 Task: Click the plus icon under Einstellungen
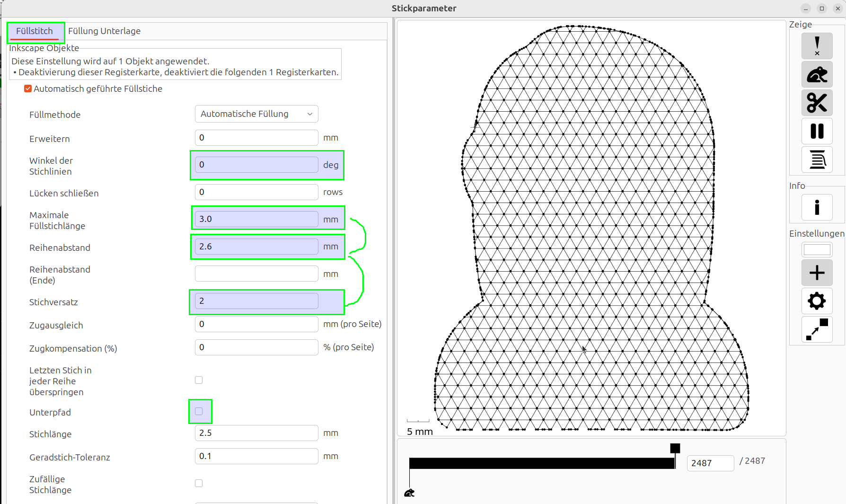(817, 273)
